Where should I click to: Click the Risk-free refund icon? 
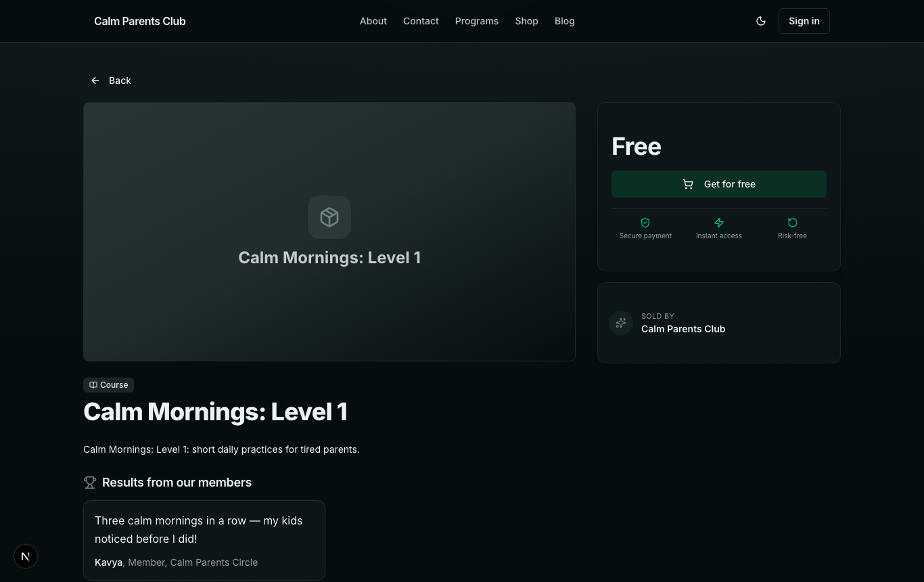(x=793, y=223)
